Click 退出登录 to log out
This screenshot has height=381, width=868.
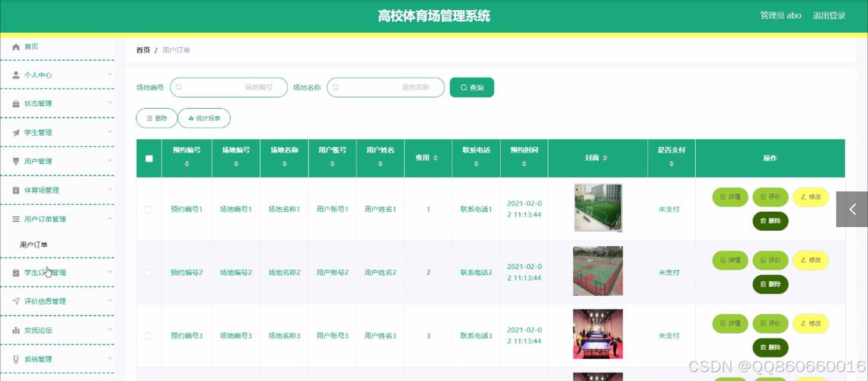coord(828,15)
